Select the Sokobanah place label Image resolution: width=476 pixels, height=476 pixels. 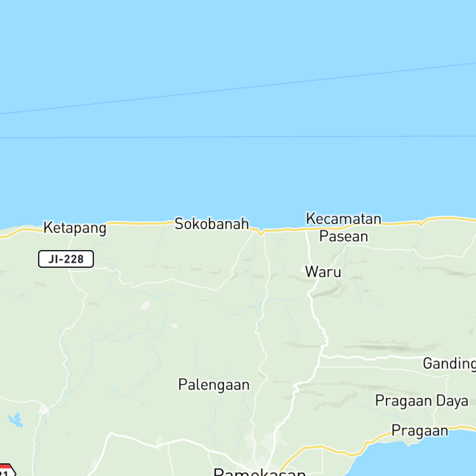212,224
